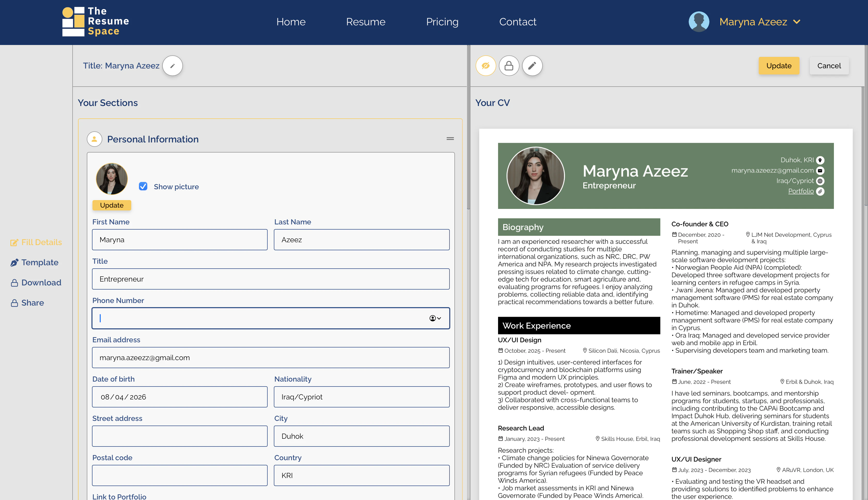Uncheck the Show picture checkbox
Image resolution: width=868 pixels, height=500 pixels.
(x=143, y=186)
